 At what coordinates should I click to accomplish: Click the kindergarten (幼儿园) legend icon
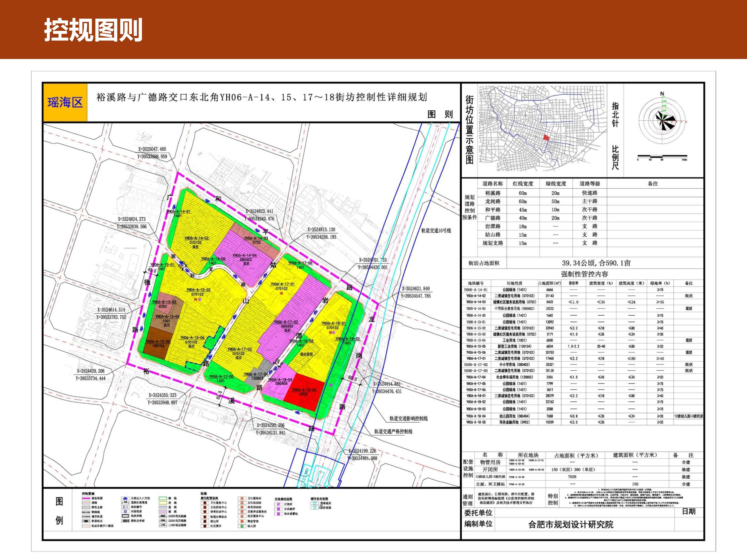[x=242, y=526]
